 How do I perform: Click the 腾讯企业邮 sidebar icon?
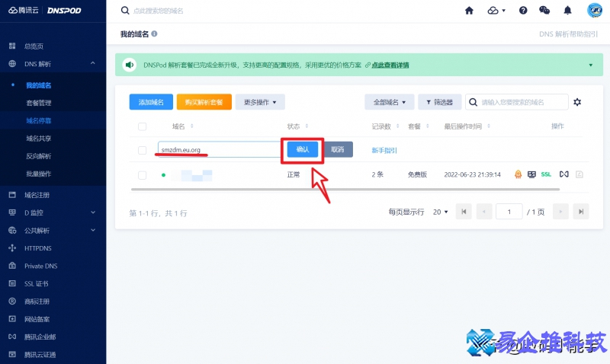coord(12,337)
